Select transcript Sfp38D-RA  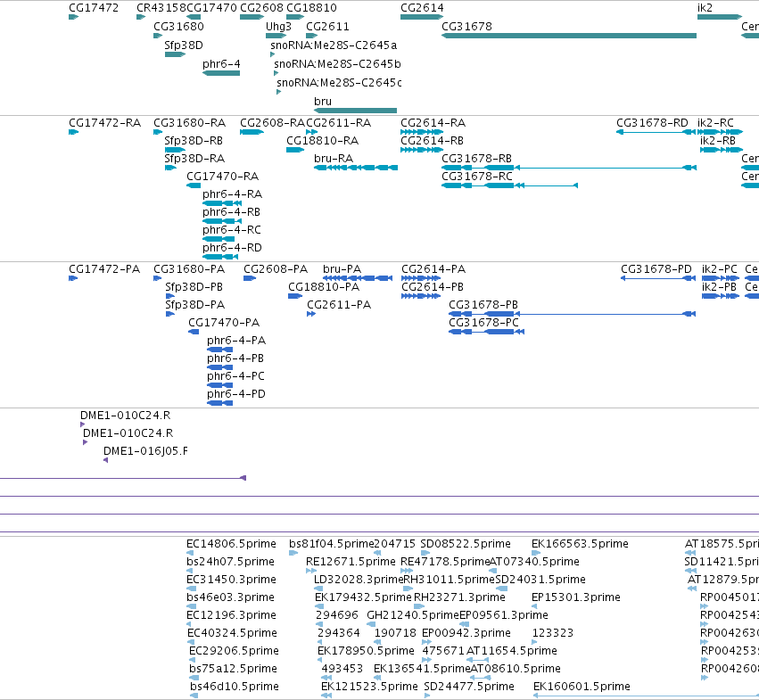[194, 159]
